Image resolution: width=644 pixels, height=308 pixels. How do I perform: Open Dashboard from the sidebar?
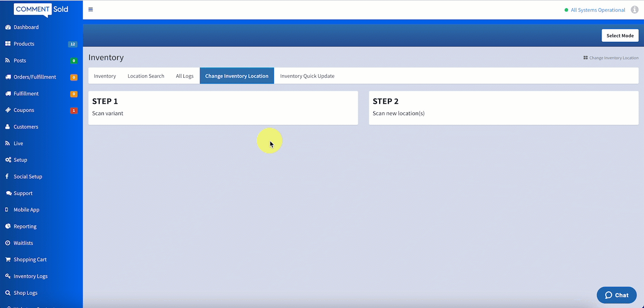[x=26, y=27]
